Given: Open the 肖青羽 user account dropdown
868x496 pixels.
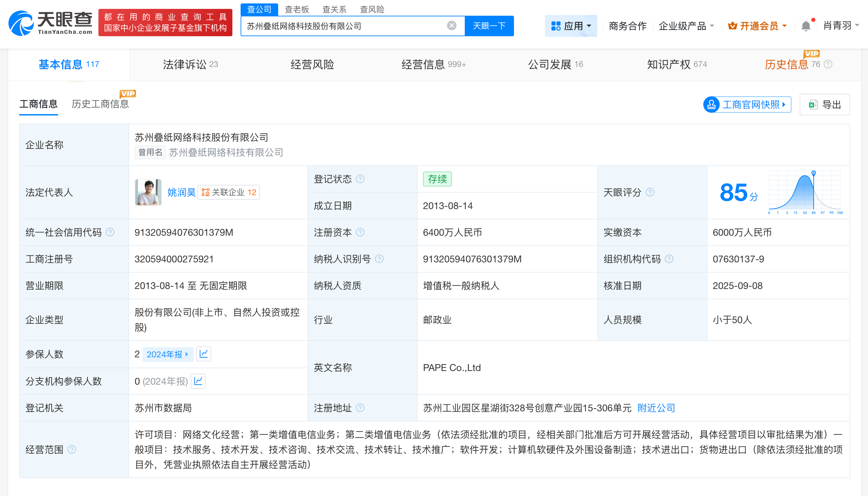Looking at the screenshot, I should pyautogui.click(x=840, y=26).
